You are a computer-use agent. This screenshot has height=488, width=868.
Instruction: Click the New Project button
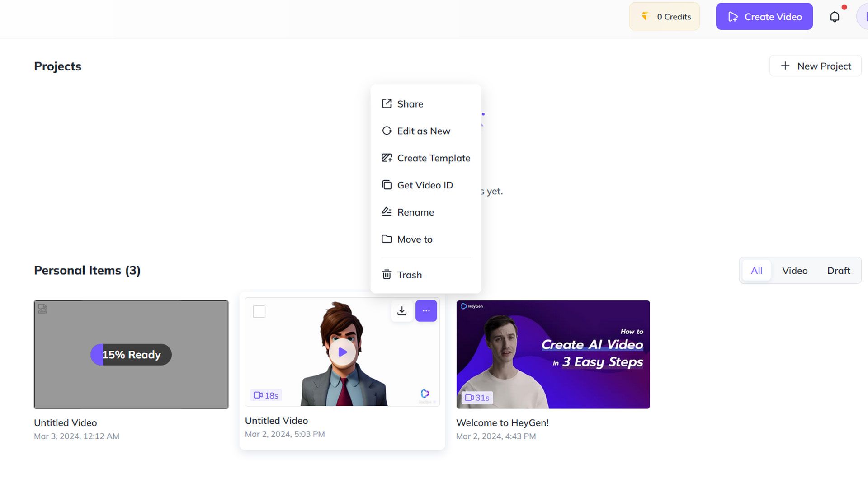point(815,66)
